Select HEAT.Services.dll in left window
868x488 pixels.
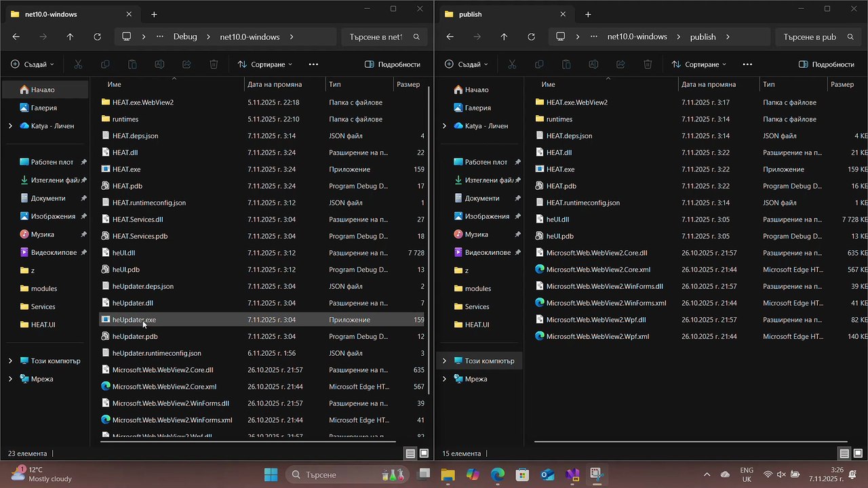click(263, 220)
